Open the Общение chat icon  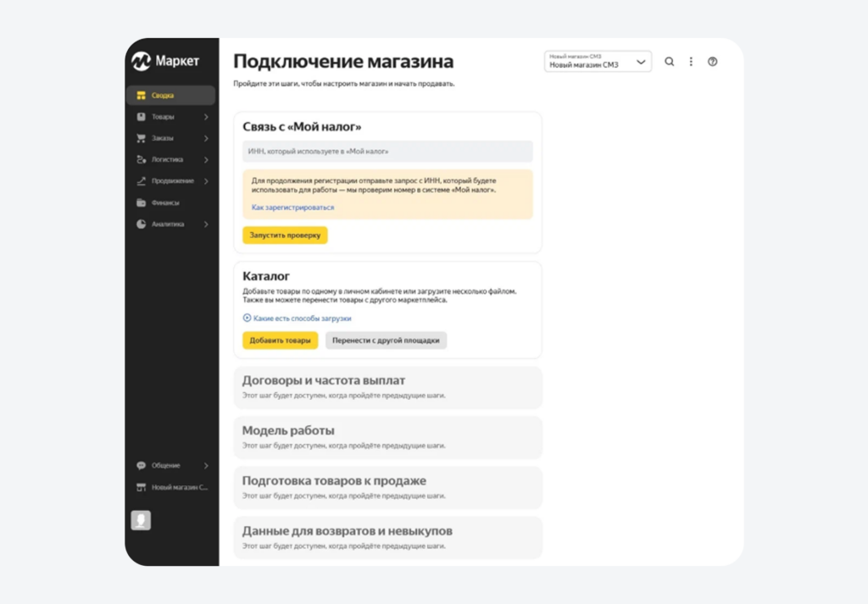(141, 465)
